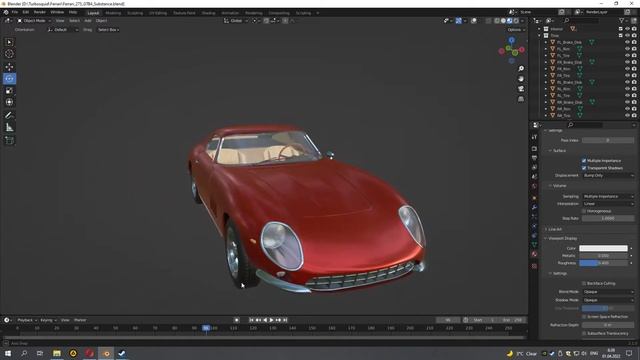640x360 pixels.
Task: Open the Object Mode dropdown
Action: 34,20
